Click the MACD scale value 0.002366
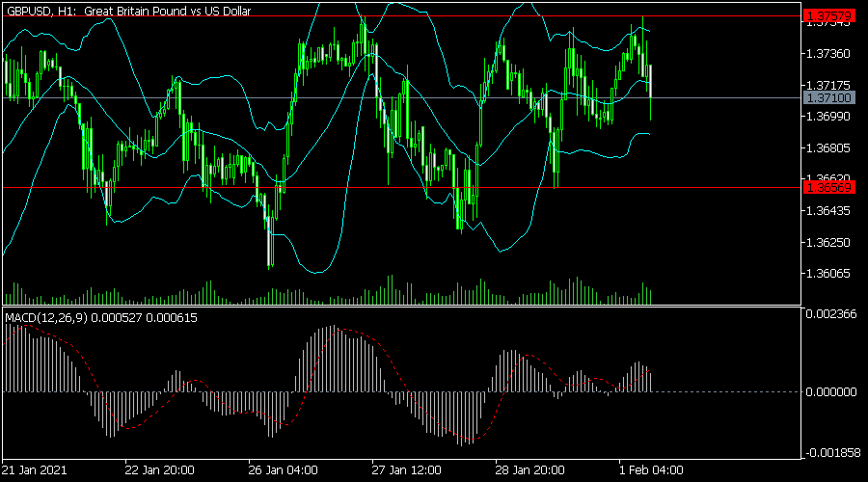 (x=829, y=315)
